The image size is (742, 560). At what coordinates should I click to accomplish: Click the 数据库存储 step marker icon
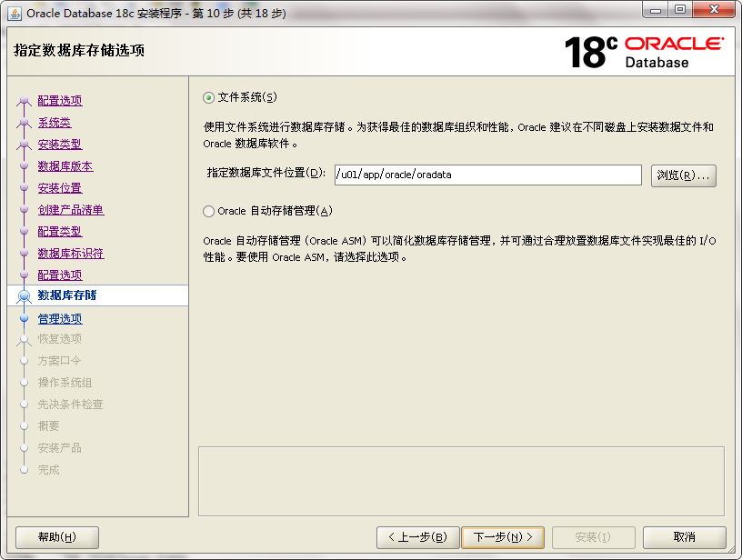click(x=24, y=296)
